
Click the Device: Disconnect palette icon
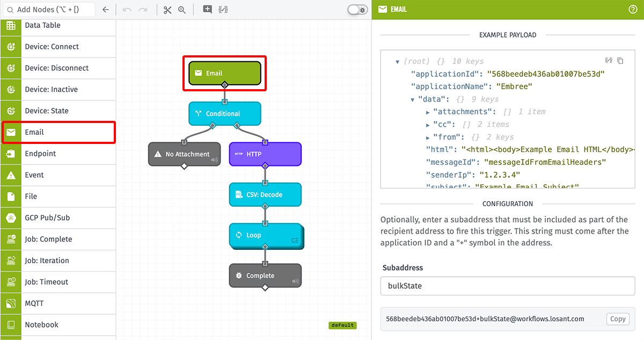tap(11, 68)
